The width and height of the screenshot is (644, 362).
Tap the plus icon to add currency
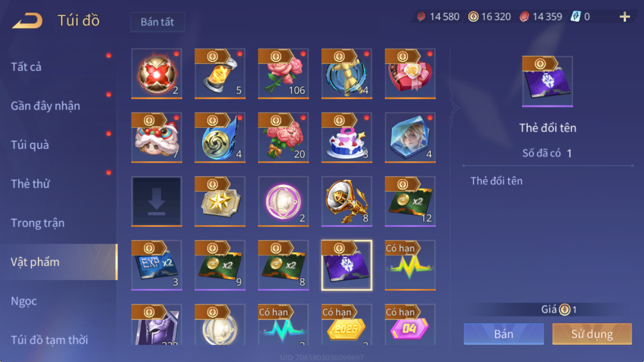624,16
